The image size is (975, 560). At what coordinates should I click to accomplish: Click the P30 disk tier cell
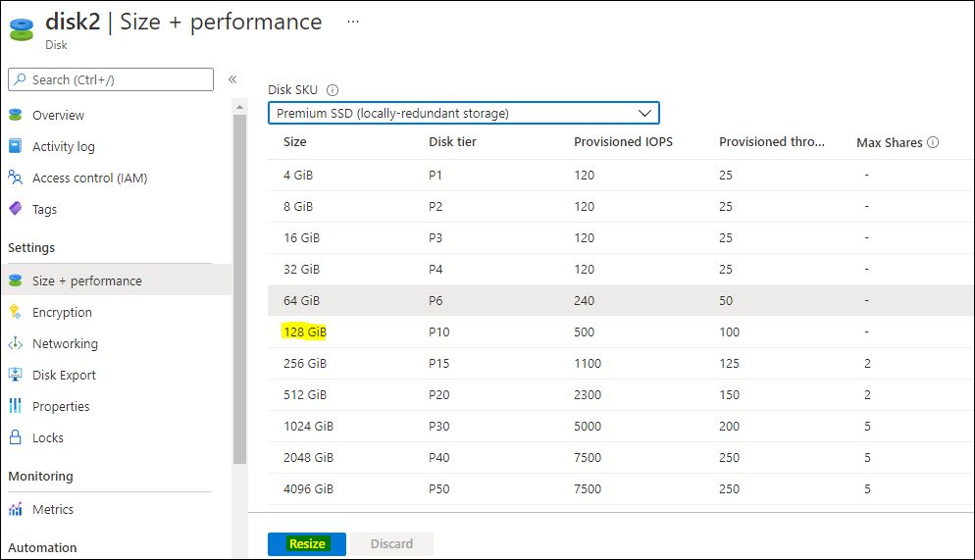[439, 427]
